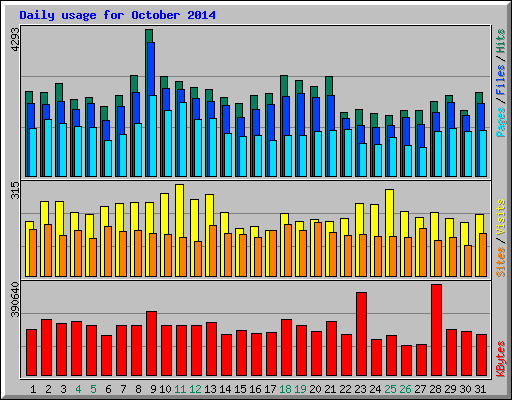Click the orange Sites bar for day 30
Viewport: 512px width, 400px height.
pos(468,261)
